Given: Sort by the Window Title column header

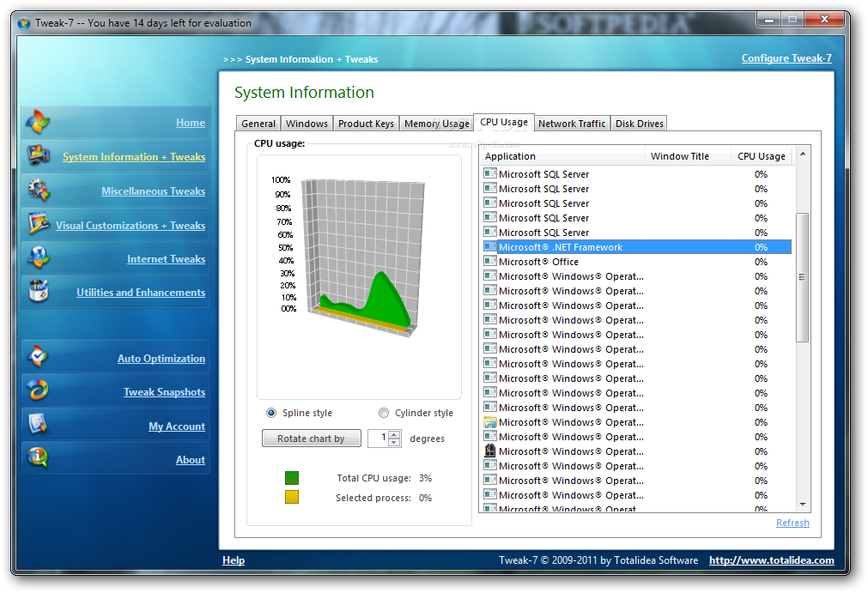Looking at the screenshot, I should point(688,156).
